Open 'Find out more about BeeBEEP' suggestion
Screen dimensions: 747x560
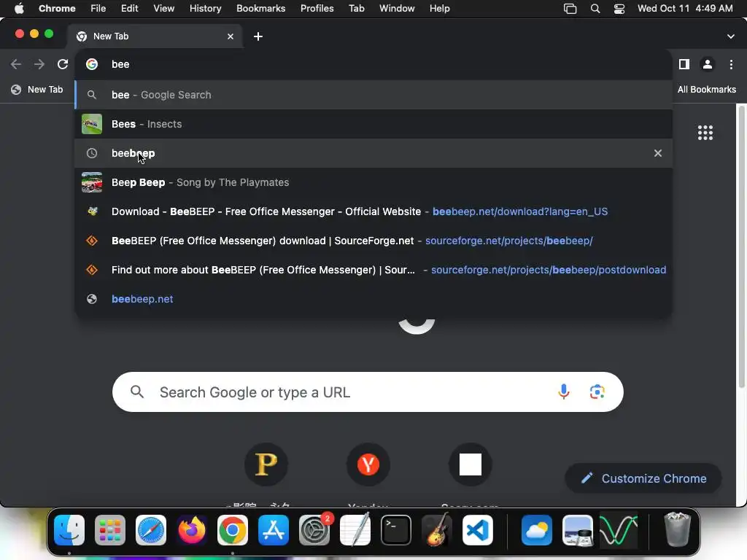pos(373,270)
